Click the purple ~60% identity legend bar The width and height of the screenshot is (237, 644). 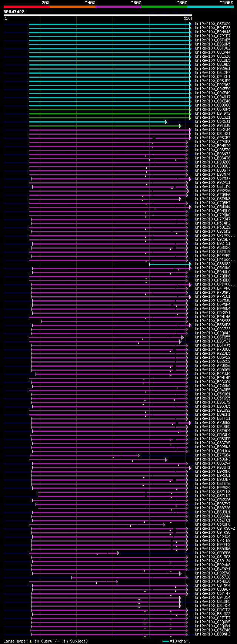[x=118, y=7]
